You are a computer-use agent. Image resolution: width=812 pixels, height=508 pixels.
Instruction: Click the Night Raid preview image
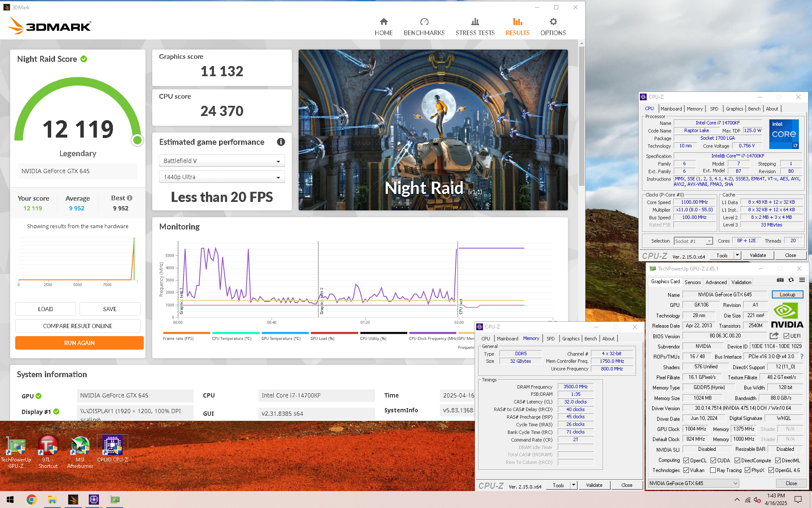[x=433, y=130]
